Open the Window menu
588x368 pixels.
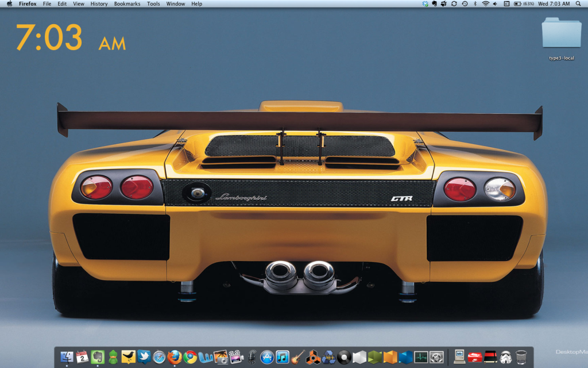(x=176, y=4)
